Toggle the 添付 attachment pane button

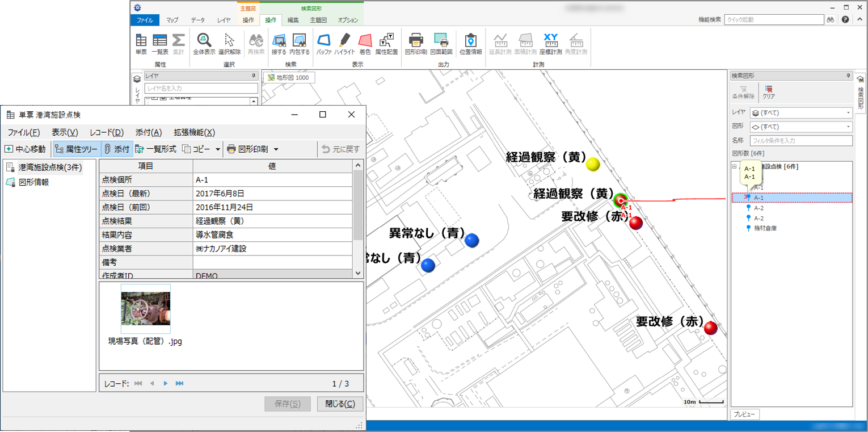coord(117,149)
